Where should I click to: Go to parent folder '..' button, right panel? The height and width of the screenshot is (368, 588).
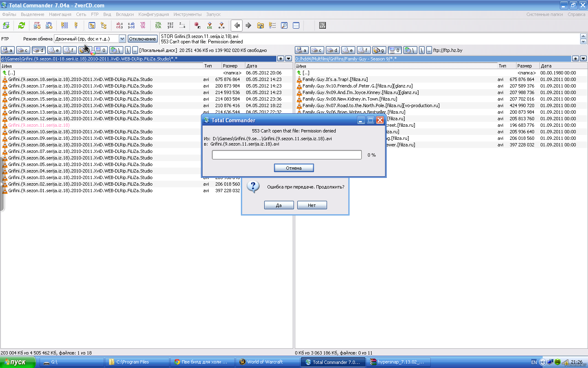429,50
